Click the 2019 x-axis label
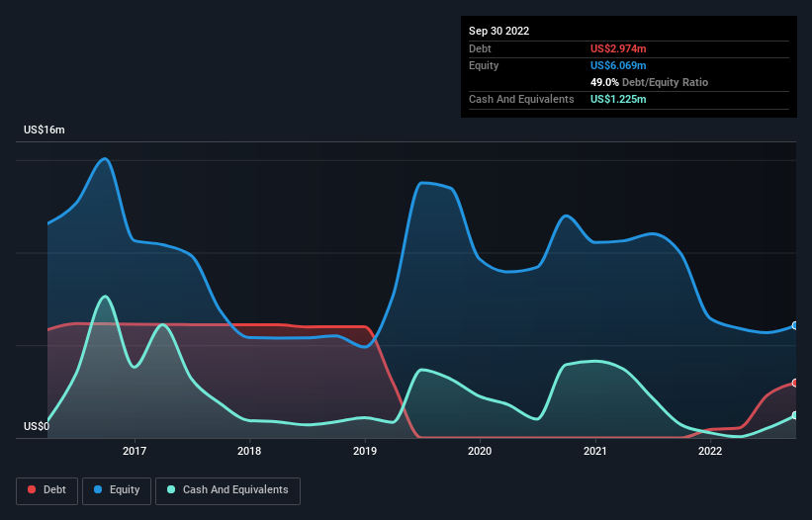 (365, 451)
